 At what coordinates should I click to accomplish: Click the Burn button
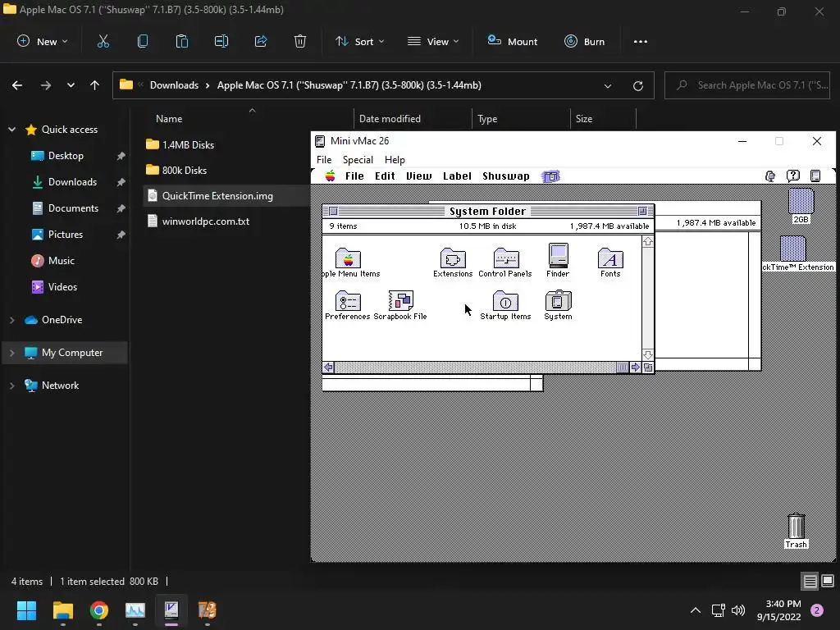coord(584,41)
